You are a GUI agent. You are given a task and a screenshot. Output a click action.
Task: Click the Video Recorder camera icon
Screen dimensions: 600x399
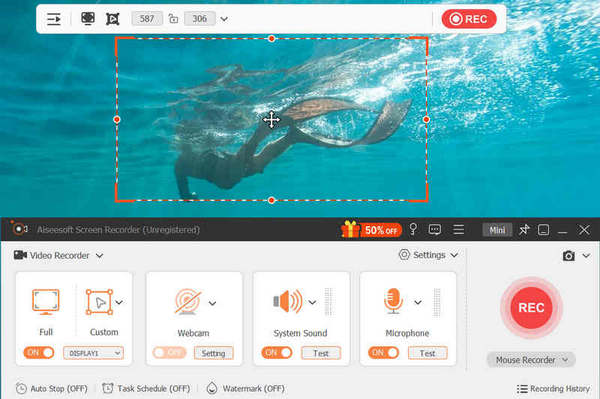(x=20, y=255)
